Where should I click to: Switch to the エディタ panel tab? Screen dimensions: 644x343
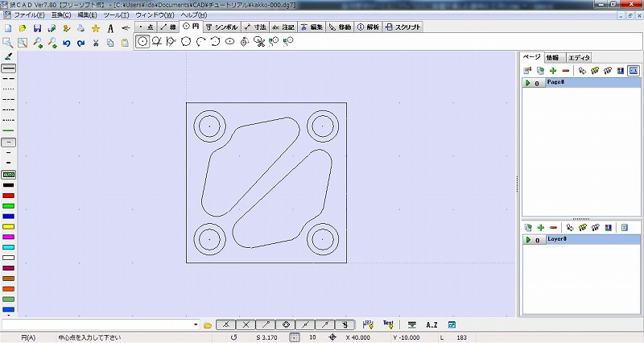(x=580, y=57)
